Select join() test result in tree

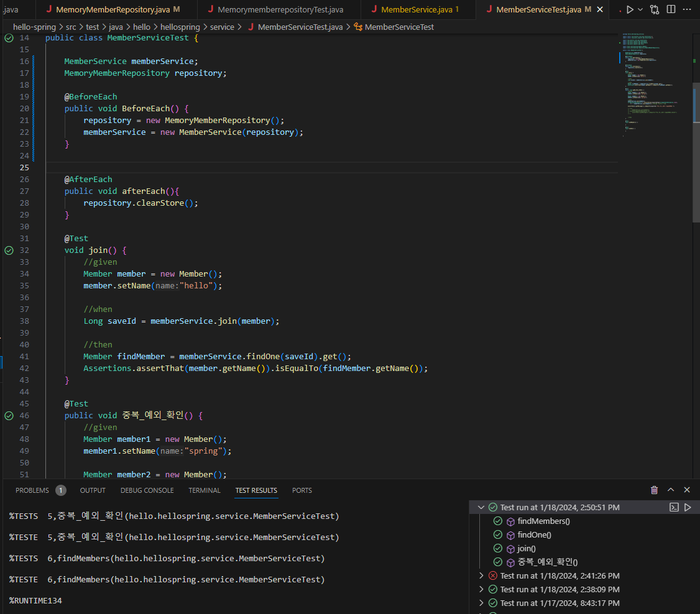point(527,548)
